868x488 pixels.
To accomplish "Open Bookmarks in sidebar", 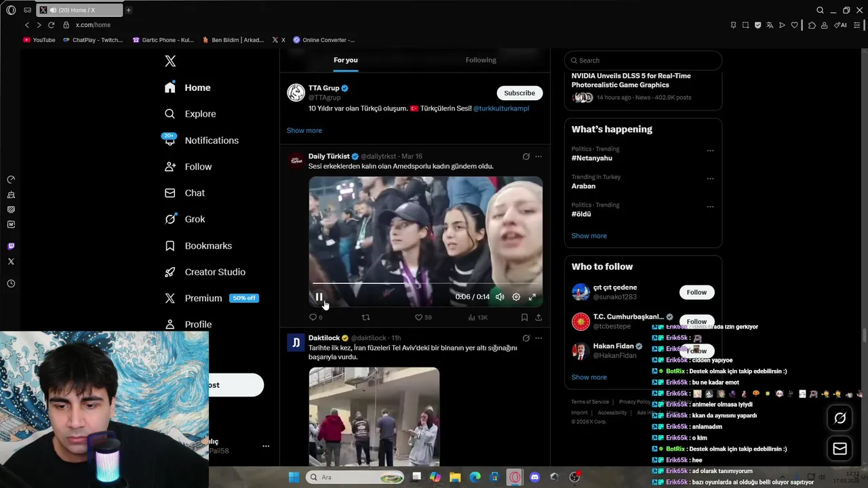I will tap(198, 245).
